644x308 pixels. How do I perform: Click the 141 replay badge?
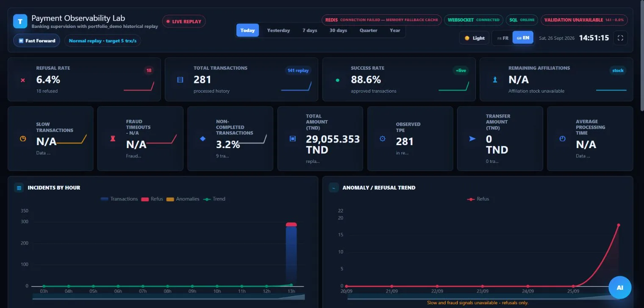coord(298,71)
